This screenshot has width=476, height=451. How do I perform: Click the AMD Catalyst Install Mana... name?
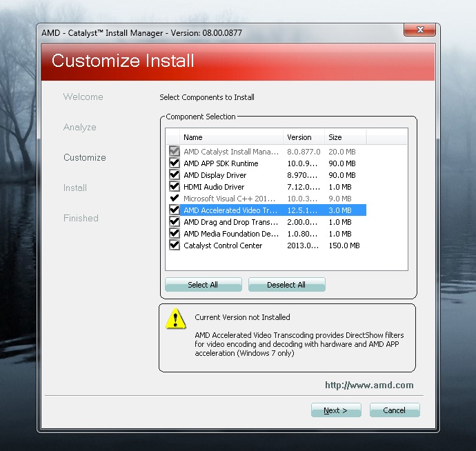[231, 152]
